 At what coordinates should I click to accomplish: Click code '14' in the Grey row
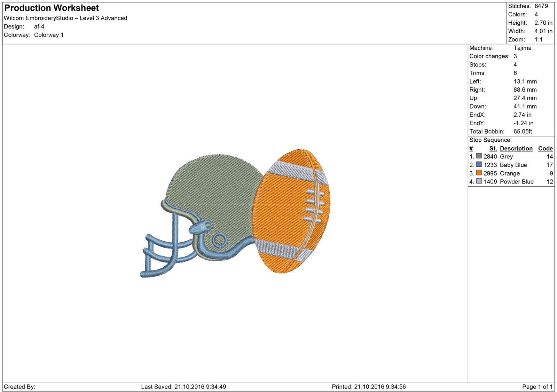pyautogui.click(x=550, y=157)
